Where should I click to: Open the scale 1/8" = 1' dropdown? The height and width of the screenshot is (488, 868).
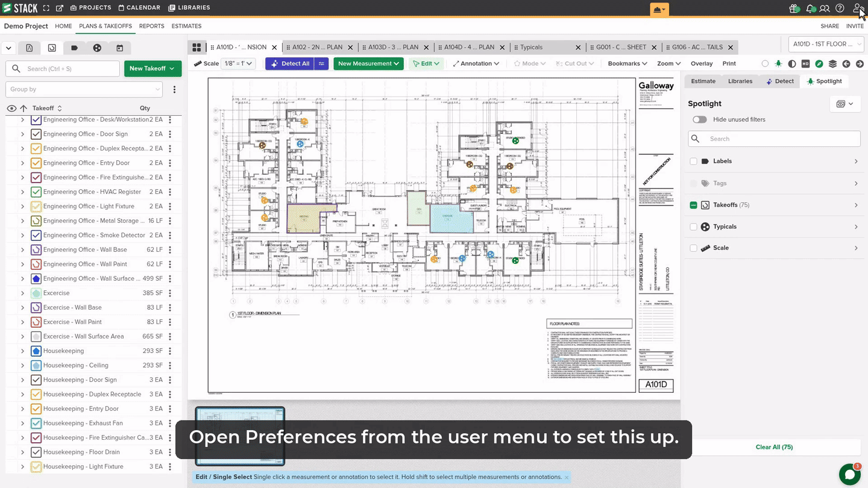coord(239,63)
